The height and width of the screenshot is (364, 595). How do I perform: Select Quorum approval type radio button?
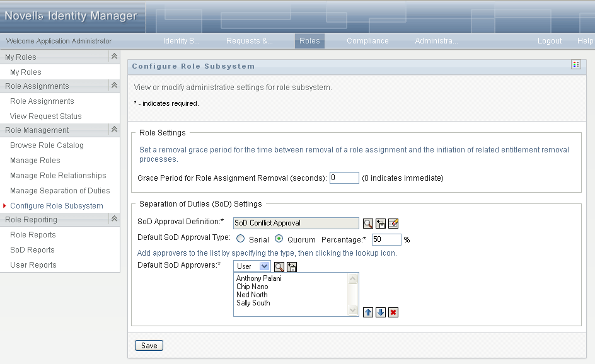279,239
